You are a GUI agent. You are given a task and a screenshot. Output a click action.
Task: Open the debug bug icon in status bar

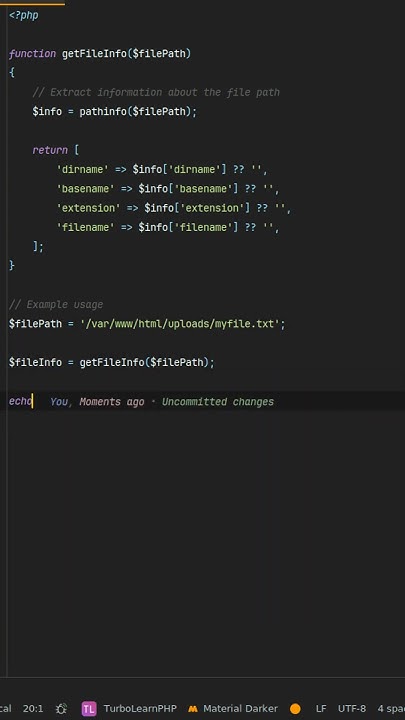point(61,709)
